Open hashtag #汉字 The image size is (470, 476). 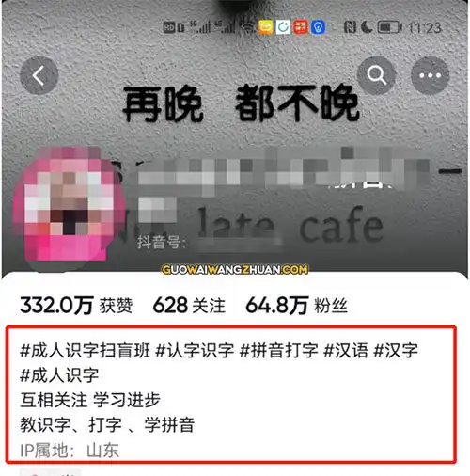396,350
